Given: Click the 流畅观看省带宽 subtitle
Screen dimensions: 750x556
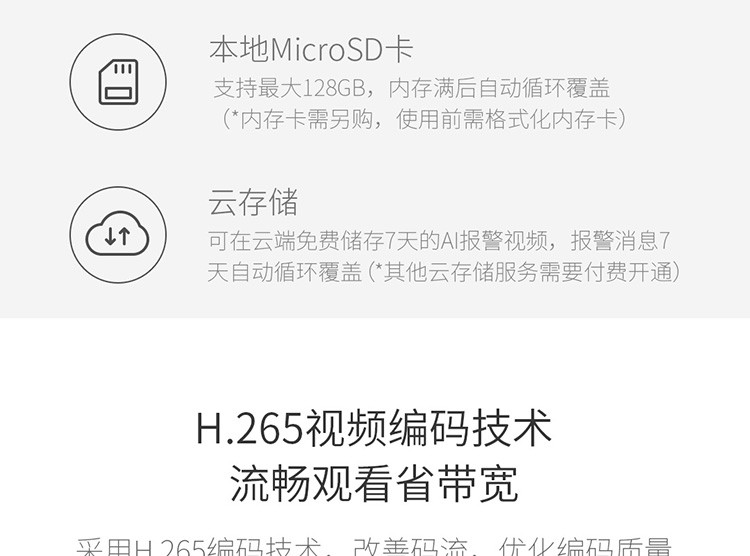Looking at the screenshot, I should [375, 484].
